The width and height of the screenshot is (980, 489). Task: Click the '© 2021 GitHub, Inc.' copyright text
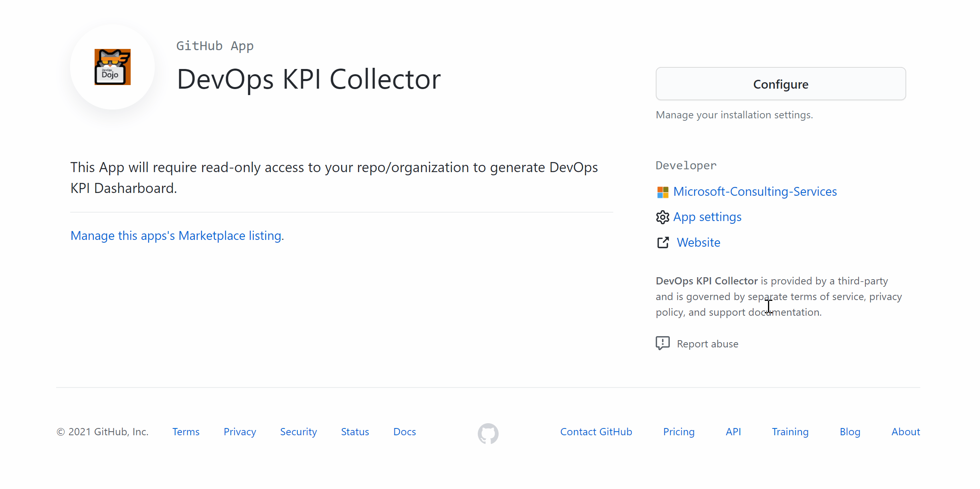click(103, 432)
